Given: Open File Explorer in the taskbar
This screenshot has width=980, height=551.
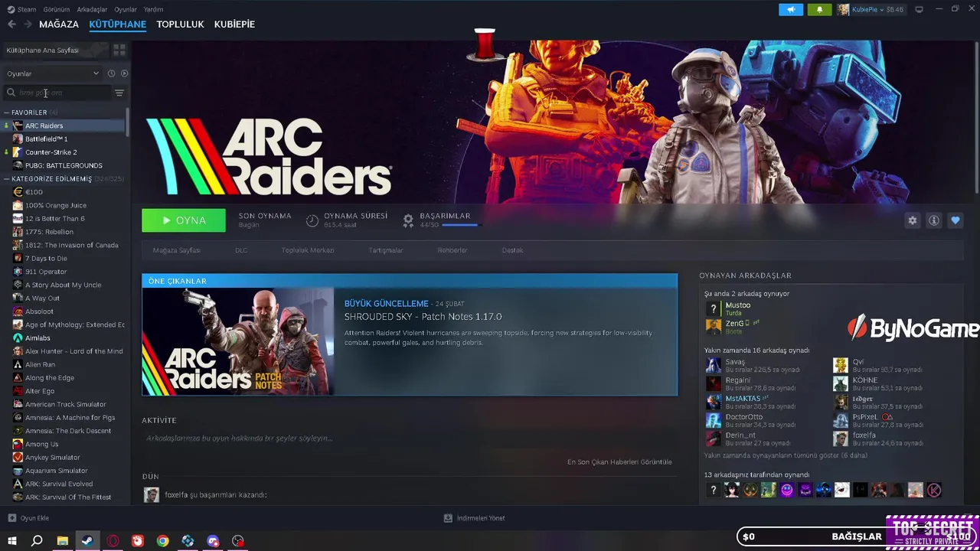Looking at the screenshot, I should (62, 541).
